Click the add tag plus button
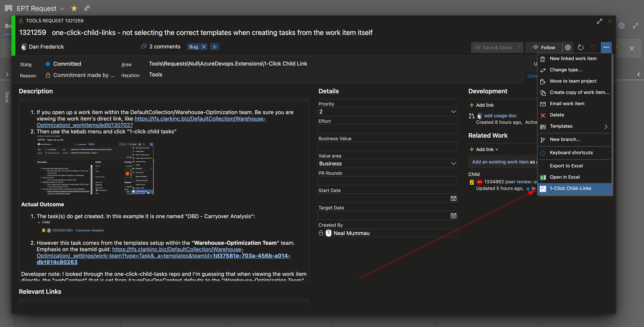The height and width of the screenshot is (327, 644). [x=215, y=47]
